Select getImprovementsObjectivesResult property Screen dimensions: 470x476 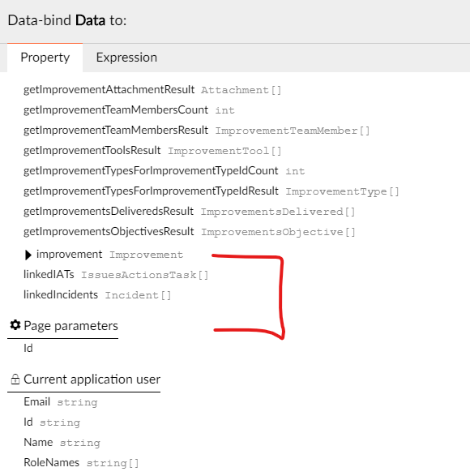click(x=190, y=232)
